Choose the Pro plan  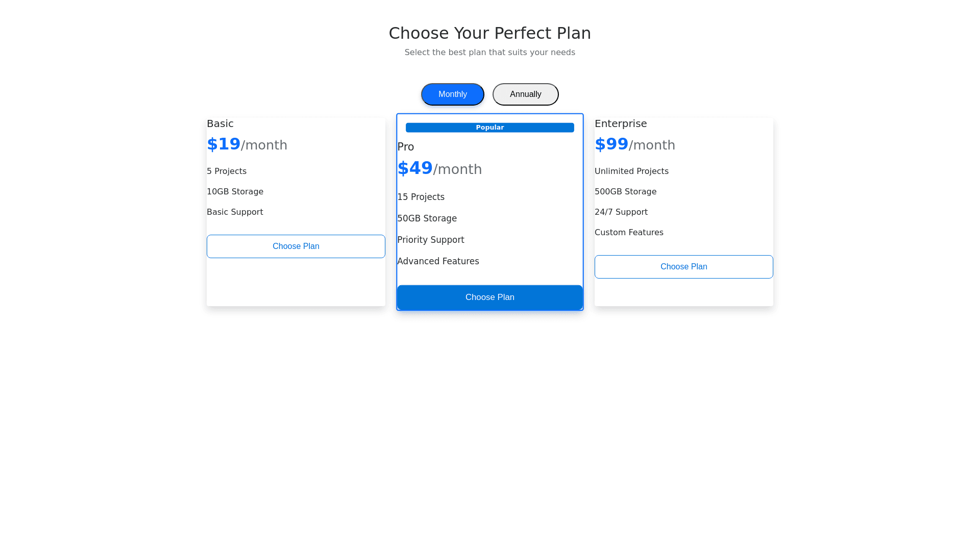coord(489,297)
